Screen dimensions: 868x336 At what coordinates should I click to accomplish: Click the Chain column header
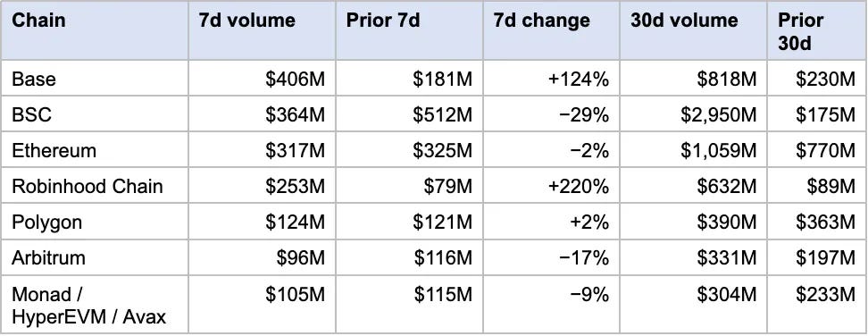coord(95,30)
